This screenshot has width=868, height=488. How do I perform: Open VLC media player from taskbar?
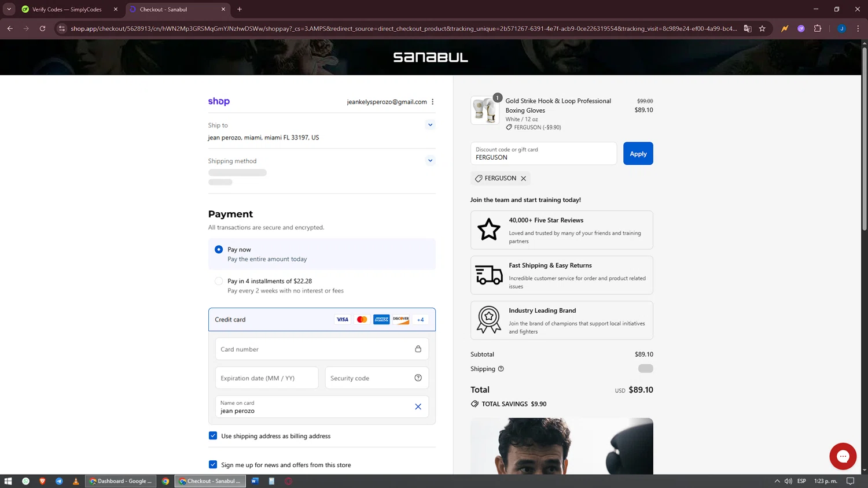[76, 481]
